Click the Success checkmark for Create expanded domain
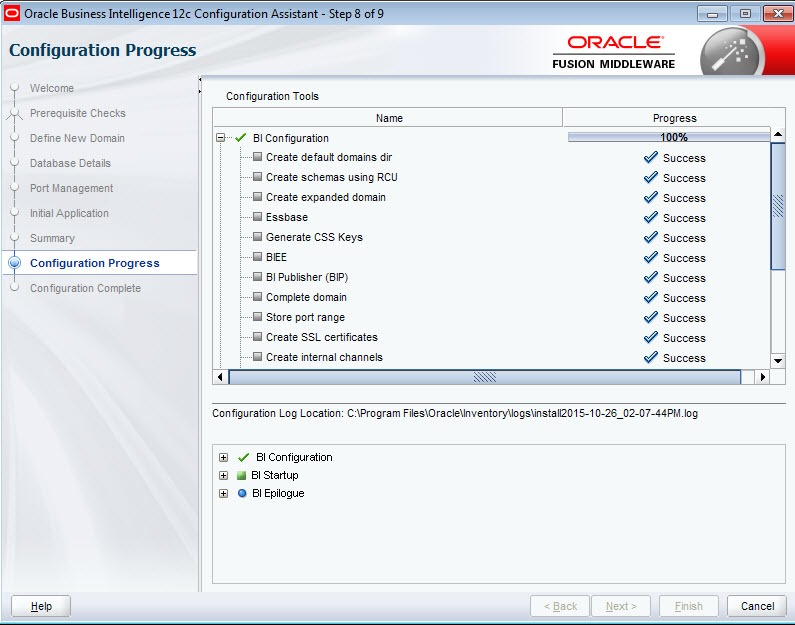Screen dimensions: 795x625 point(651,198)
